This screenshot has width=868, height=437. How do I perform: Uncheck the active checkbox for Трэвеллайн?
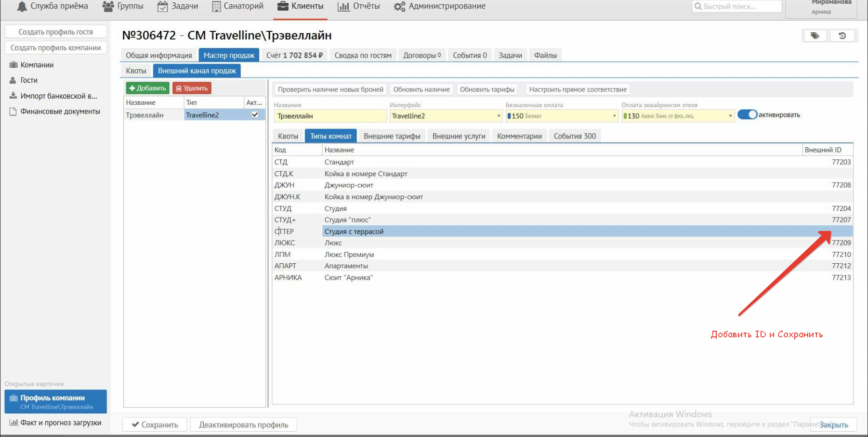255,115
